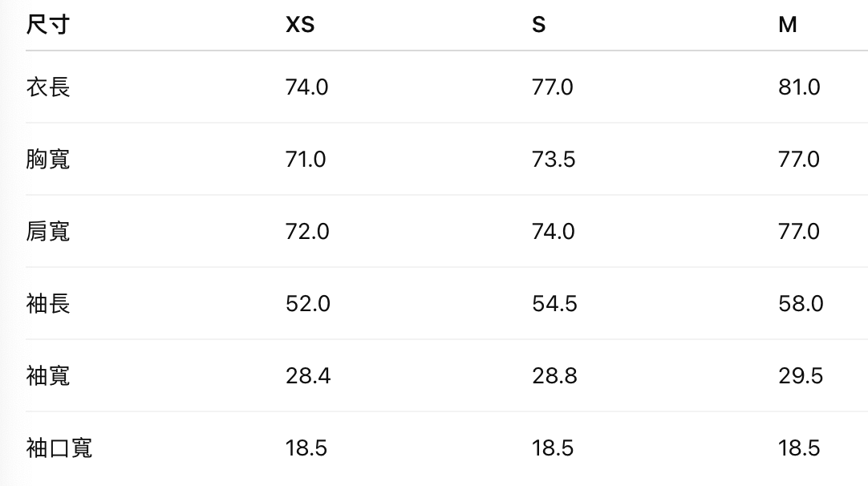Click the 尺寸 header cell
Viewport: 868px width, 486px height.
47,25
